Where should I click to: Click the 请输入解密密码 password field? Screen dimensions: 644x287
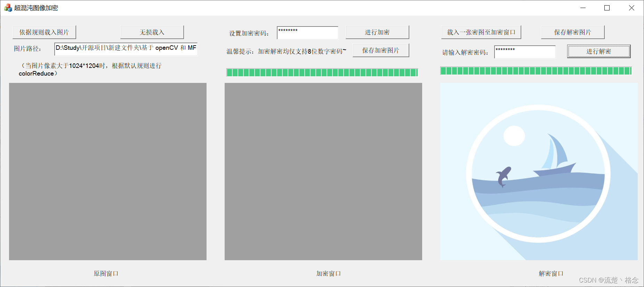[x=525, y=52]
